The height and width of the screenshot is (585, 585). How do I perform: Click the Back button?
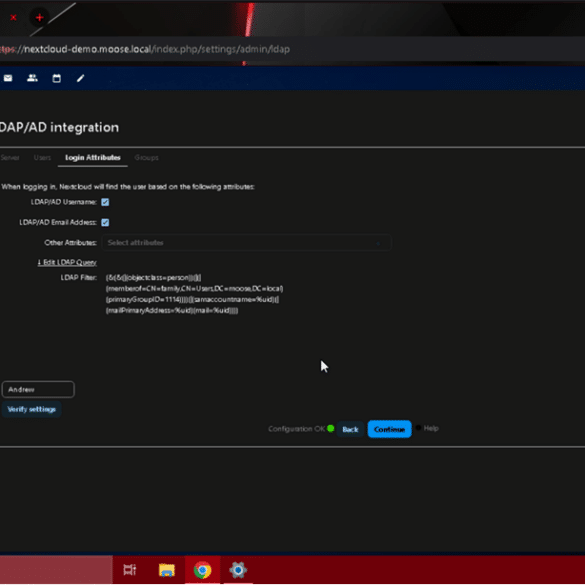(x=350, y=429)
